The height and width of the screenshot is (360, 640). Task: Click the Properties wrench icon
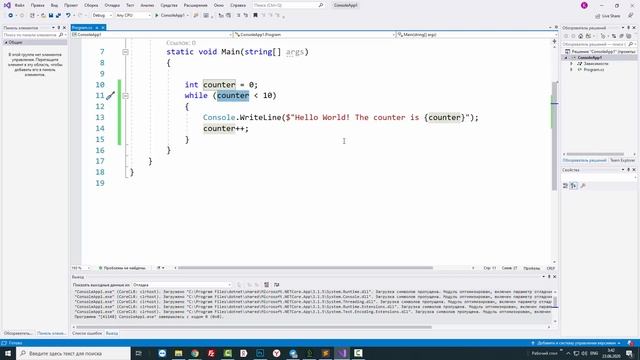[x=583, y=186]
